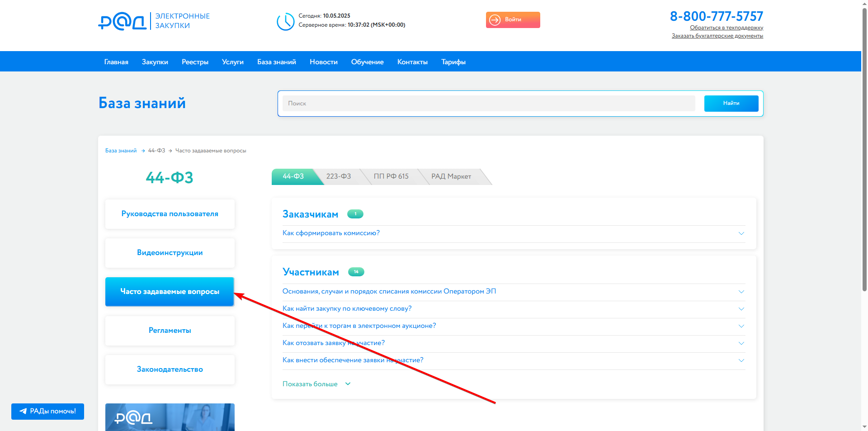Click the 44-ФЗ breadcrumb
This screenshot has width=868, height=431.
(156, 151)
